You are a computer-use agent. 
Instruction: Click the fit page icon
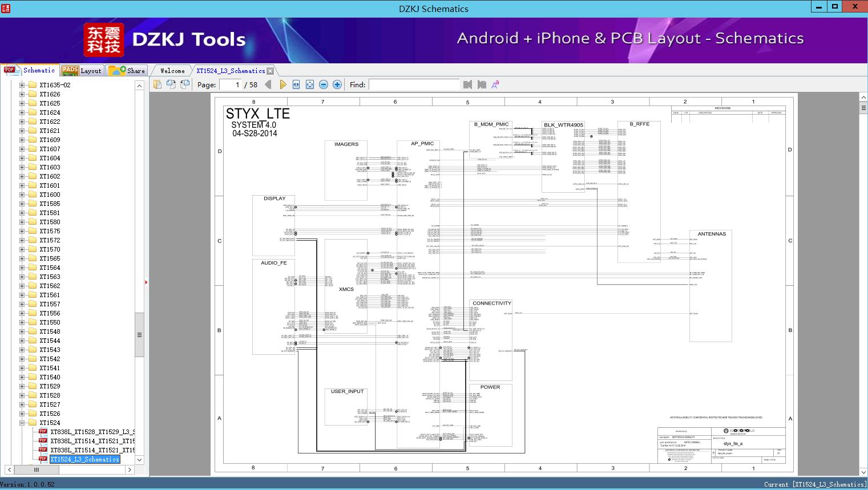(x=310, y=84)
